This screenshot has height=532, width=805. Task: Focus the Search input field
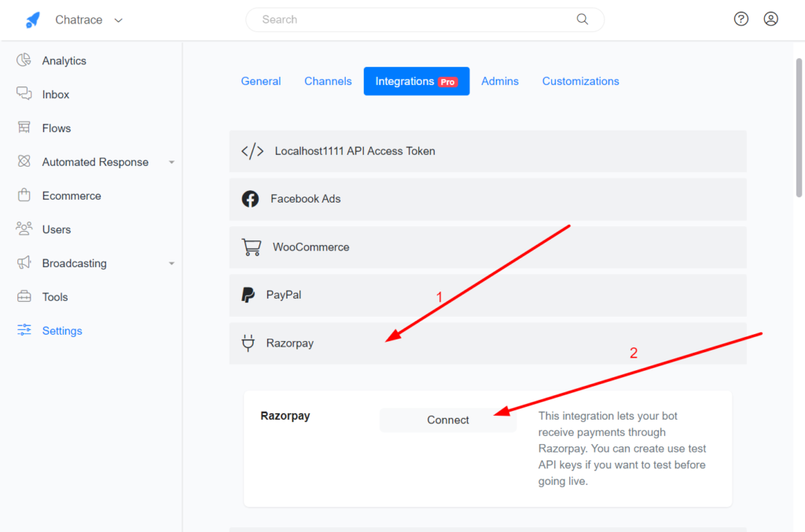(425, 20)
